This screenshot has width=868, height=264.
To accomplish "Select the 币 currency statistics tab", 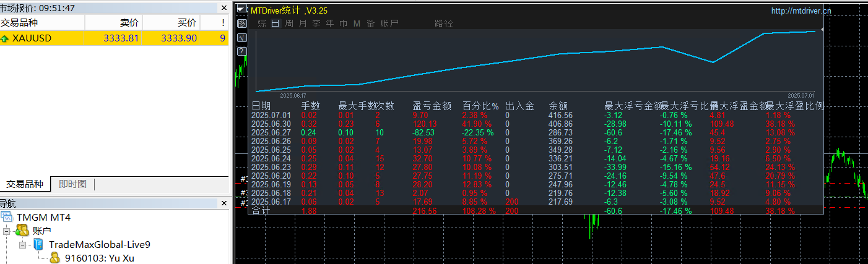I will pyautogui.click(x=343, y=23).
